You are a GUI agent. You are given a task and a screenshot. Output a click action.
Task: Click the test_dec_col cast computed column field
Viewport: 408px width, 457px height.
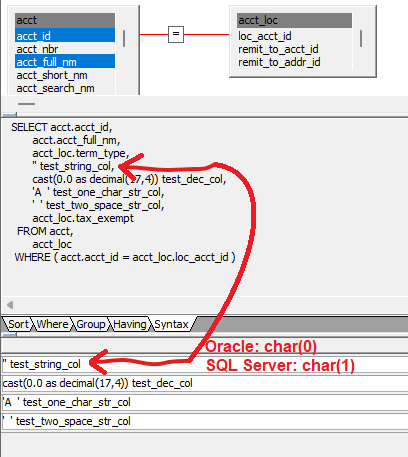205,383
